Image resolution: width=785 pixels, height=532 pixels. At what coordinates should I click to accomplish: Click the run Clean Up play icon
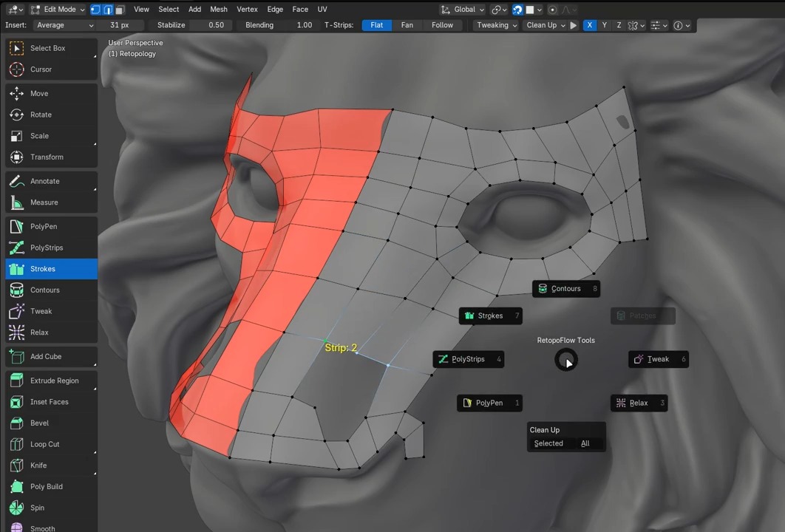(574, 25)
